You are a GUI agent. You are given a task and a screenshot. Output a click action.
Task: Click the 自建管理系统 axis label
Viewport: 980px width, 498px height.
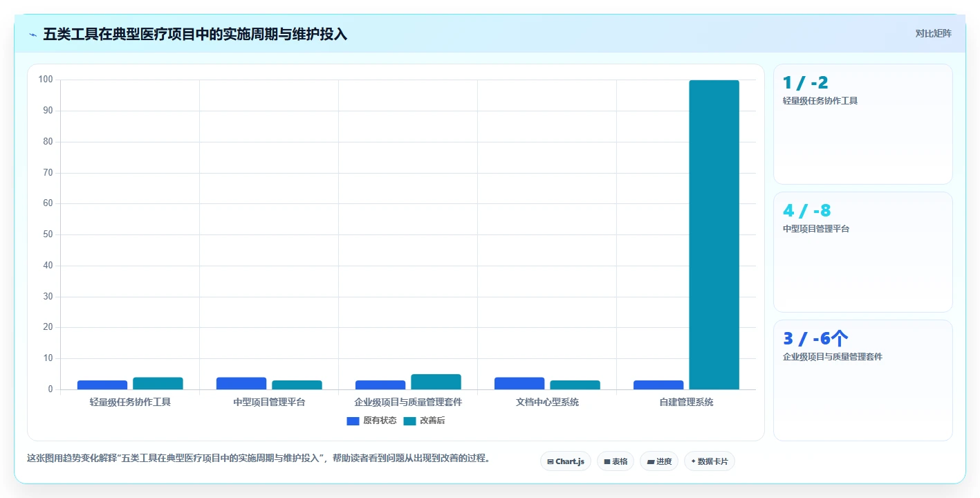pos(686,402)
